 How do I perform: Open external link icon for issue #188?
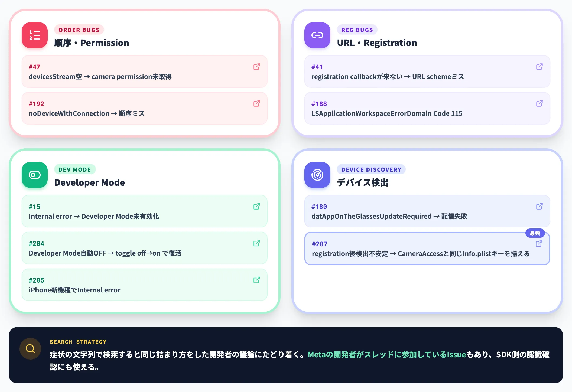(x=539, y=103)
